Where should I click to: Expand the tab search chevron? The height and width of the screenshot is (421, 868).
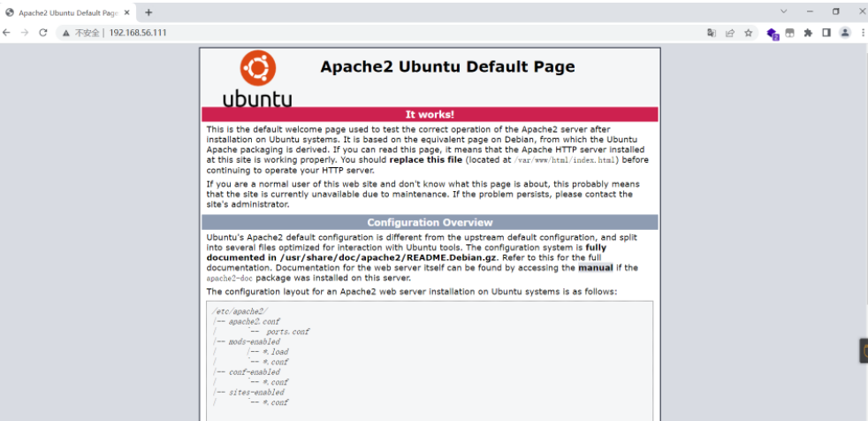click(x=784, y=11)
